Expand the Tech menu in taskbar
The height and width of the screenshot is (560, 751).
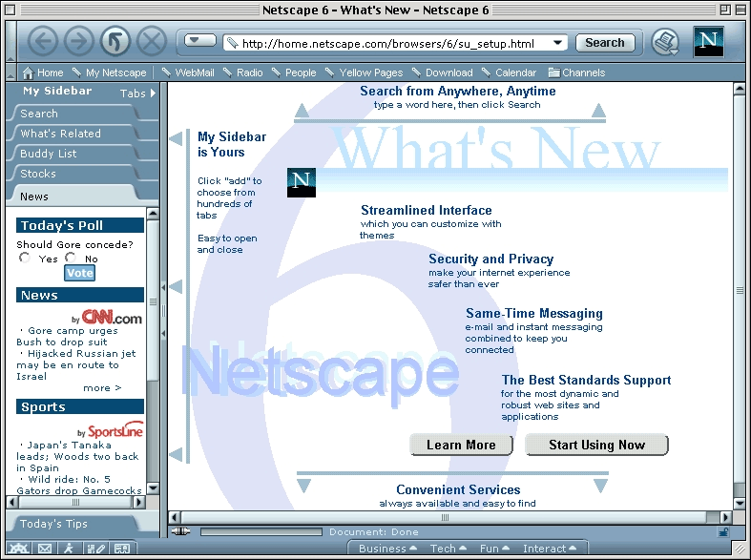[x=449, y=549]
